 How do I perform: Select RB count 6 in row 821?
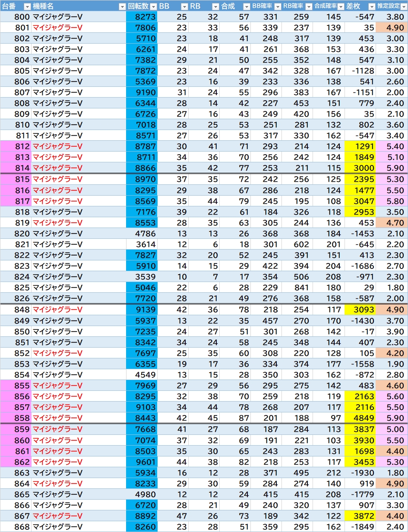(204, 244)
